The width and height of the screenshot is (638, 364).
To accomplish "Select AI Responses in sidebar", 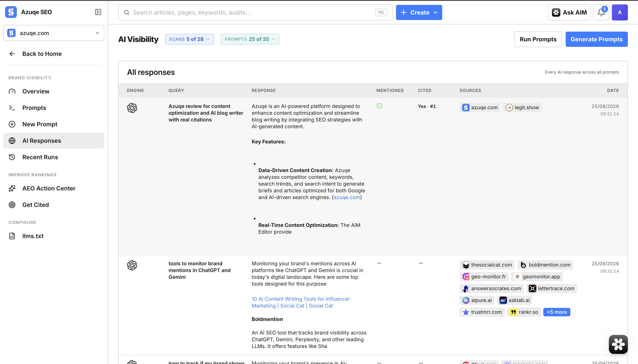I will coord(54,141).
